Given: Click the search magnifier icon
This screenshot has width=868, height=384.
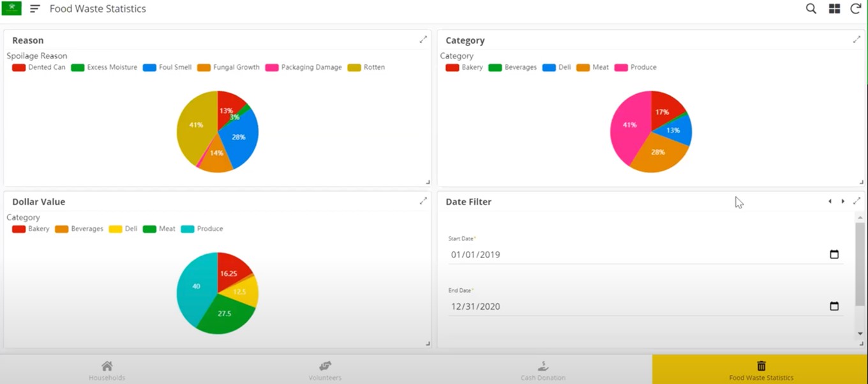Looking at the screenshot, I should (x=811, y=9).
